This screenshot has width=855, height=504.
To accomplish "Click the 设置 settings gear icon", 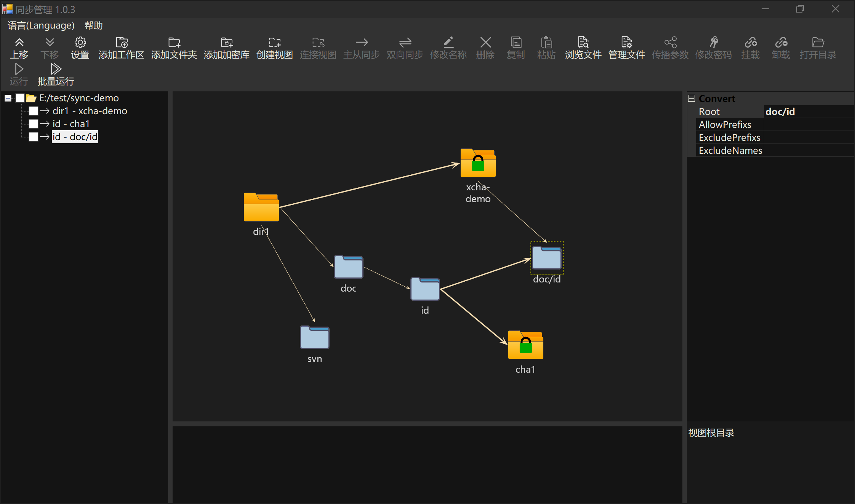I will (80, 43).
